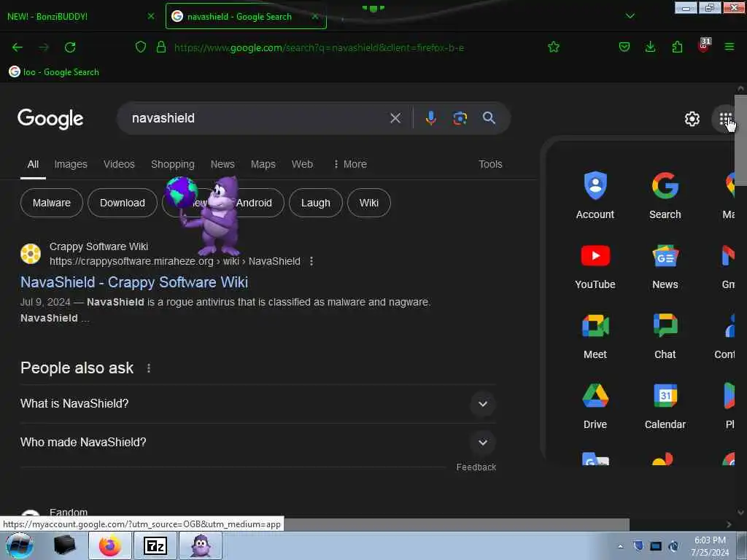Reload the page with the refresh icon
The image size is (747, 560).
coord(70,47)
